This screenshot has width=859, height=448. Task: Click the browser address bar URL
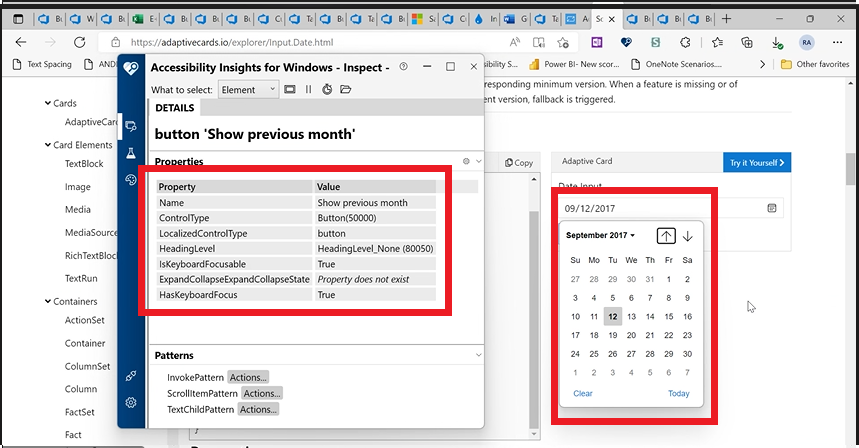coord(232,42)
